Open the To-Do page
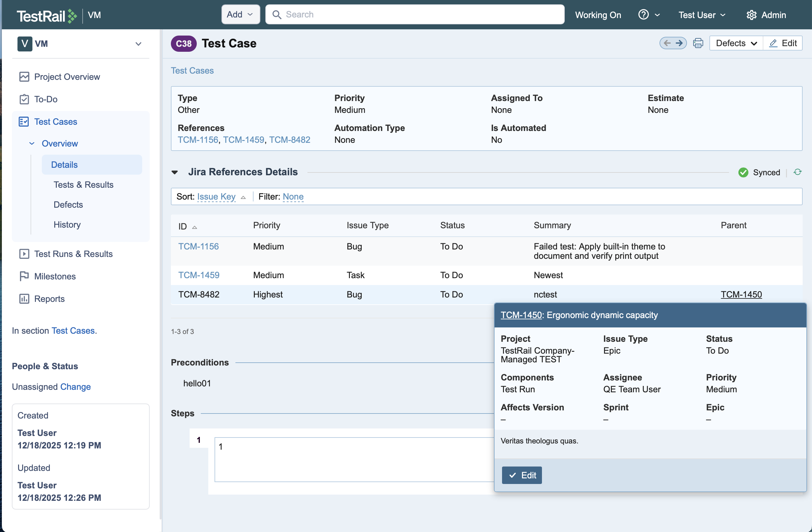The width and height of the screenshot is (812, 532). coord(46,99)
